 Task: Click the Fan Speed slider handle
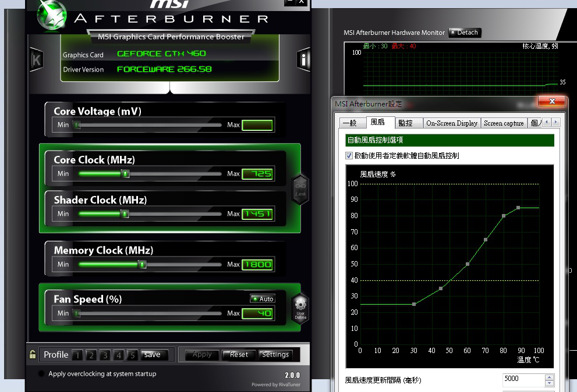[x=77, y=313]
